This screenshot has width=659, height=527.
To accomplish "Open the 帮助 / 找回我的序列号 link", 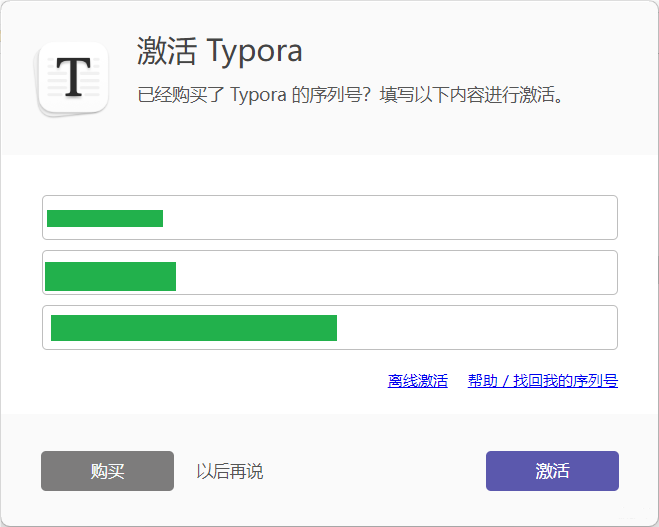I will [x=542, y=381].
